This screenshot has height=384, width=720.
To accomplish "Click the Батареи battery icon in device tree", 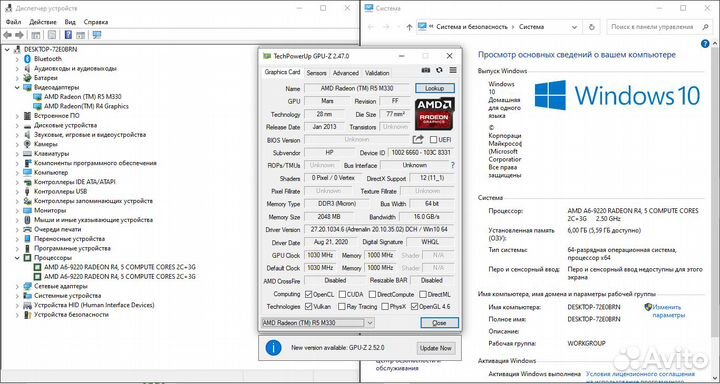I will point(27,78).
